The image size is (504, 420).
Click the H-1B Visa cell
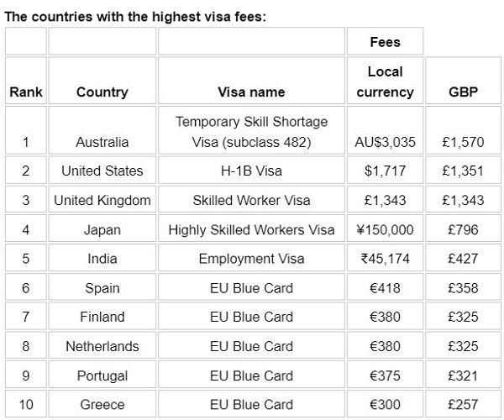pyautogui.click(x=251, y=171)
